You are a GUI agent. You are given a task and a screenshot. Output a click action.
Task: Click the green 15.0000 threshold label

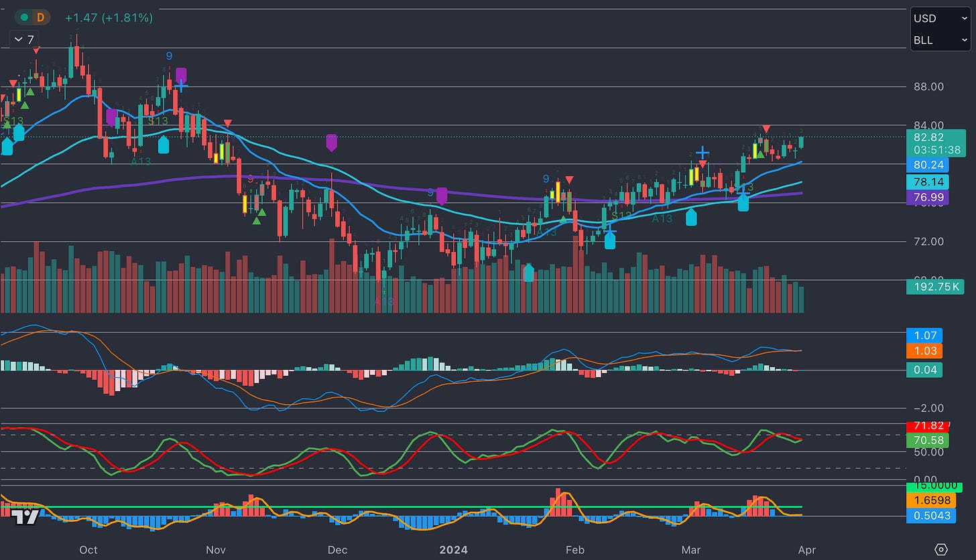click(934, 486)
